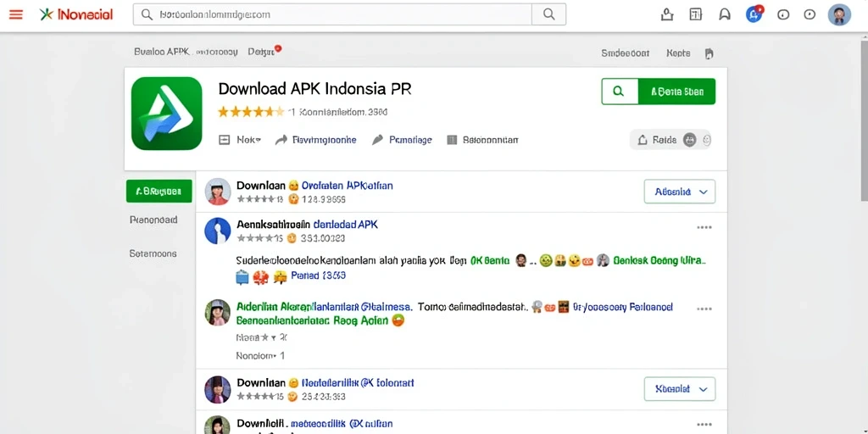
Task: Open the square panel icon in the header
Action: coord(696,14)
